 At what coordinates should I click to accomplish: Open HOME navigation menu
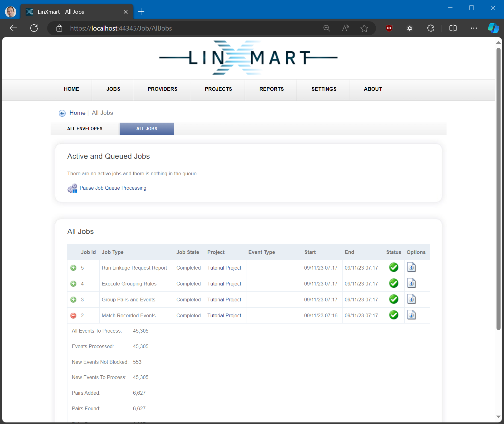(72, 89)
